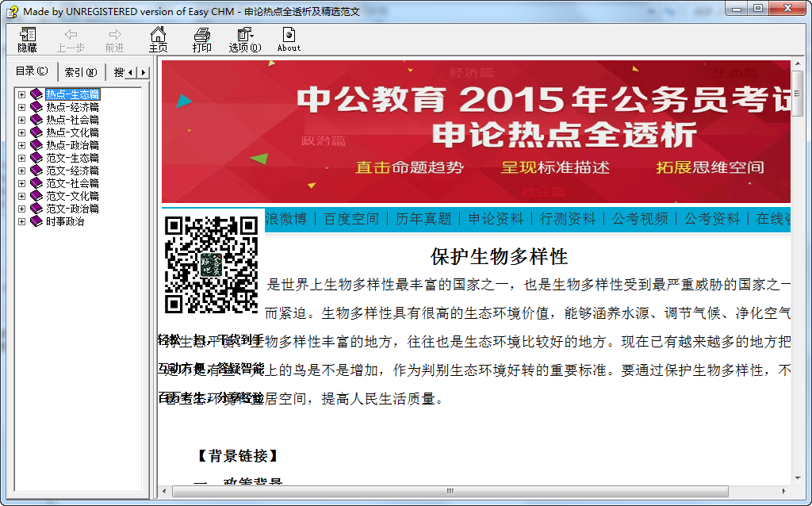Viewport: 812px width, 506px height.
Task: Switch to the 目录 (Contents) tab
Action: pos(32,71)
